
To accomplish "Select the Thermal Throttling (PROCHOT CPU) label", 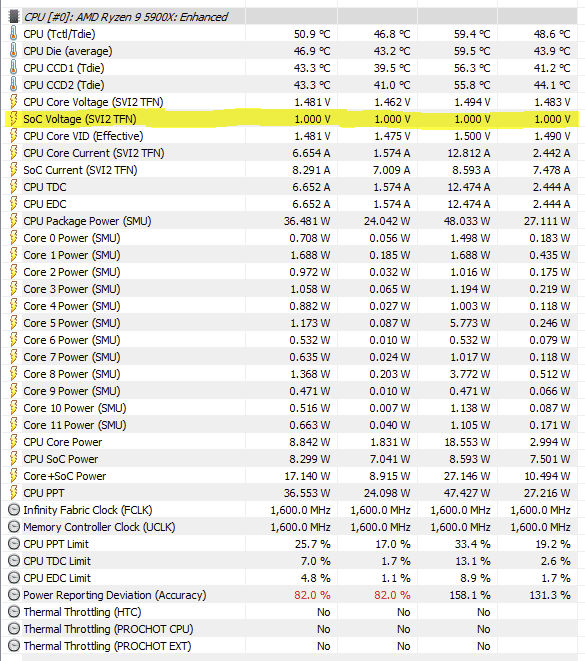I will 108,629.
